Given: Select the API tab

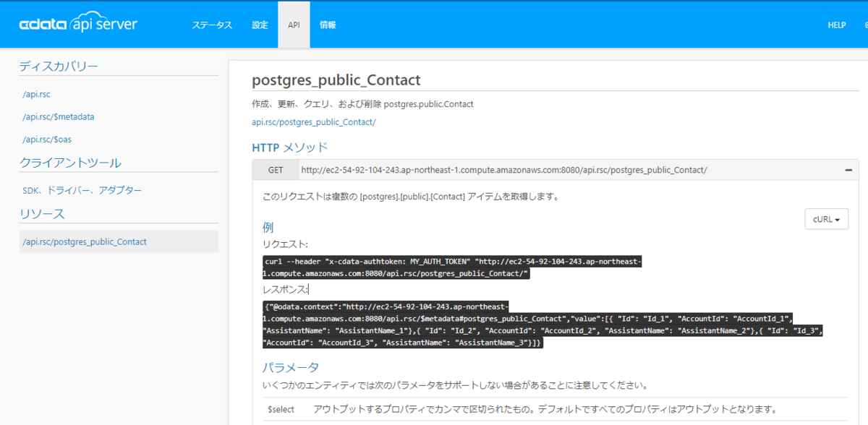Looking at the screenshot, I should [294, 25].
